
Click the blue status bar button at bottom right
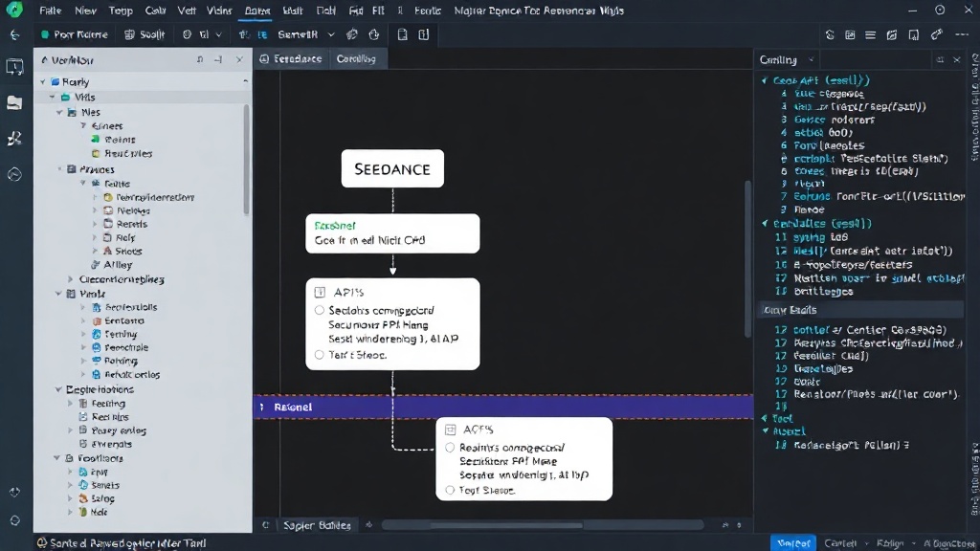tap(793, 543)
